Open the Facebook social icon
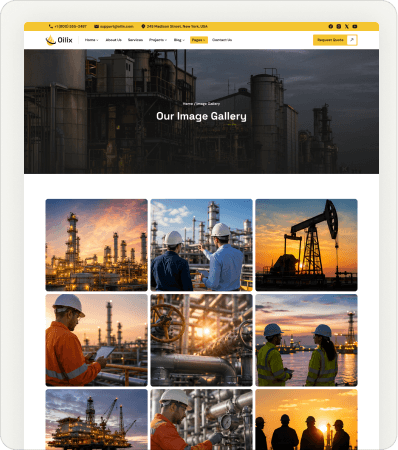Viewport: 398px width, 450px height. 331,26
